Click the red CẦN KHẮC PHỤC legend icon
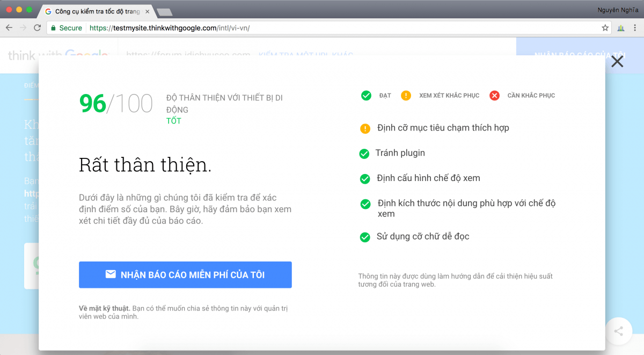 click(495, 96)
